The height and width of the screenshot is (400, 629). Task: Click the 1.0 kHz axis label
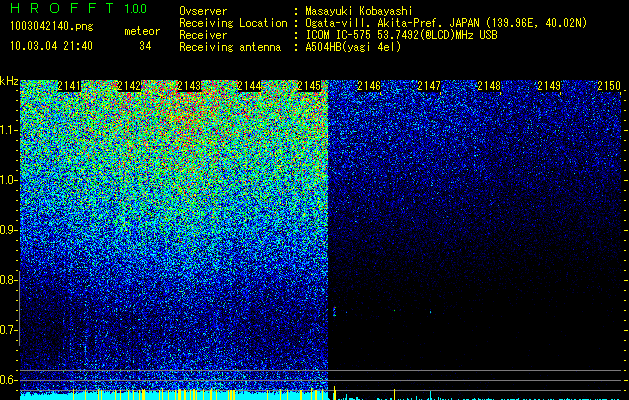click(8, 180)
